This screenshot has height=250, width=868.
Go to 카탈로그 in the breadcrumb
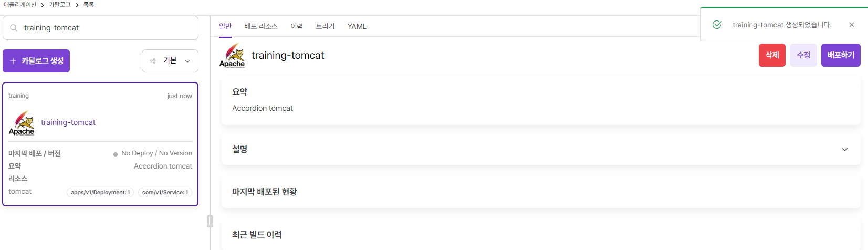coord(60,5)
